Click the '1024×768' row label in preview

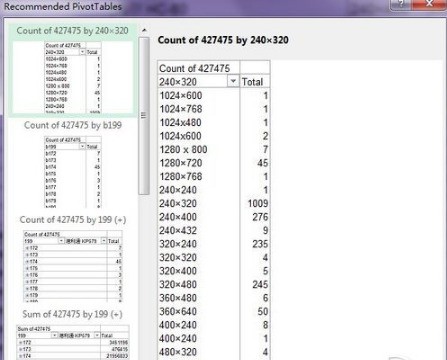pos(181,109)
